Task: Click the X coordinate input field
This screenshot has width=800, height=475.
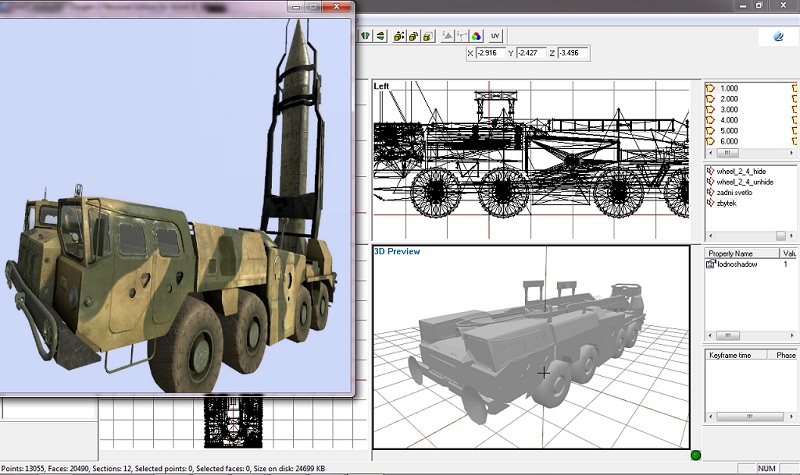Action: coord(492,52)
